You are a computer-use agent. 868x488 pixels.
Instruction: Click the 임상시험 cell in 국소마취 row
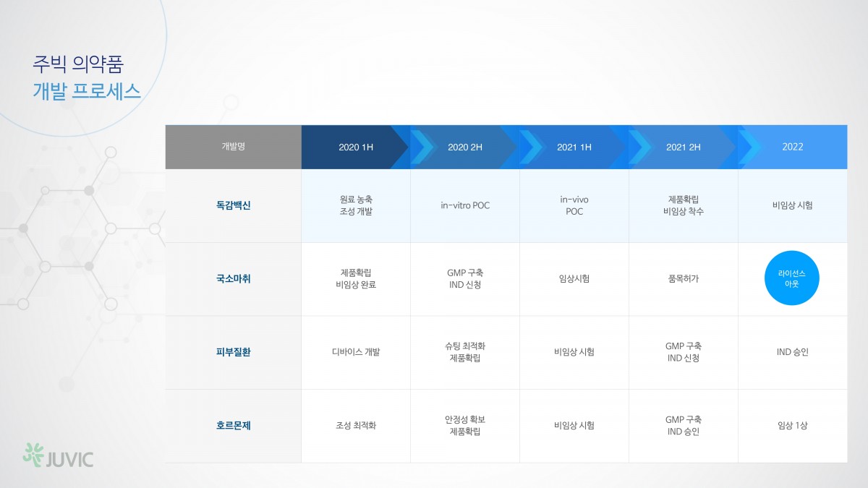click(574, 278)
